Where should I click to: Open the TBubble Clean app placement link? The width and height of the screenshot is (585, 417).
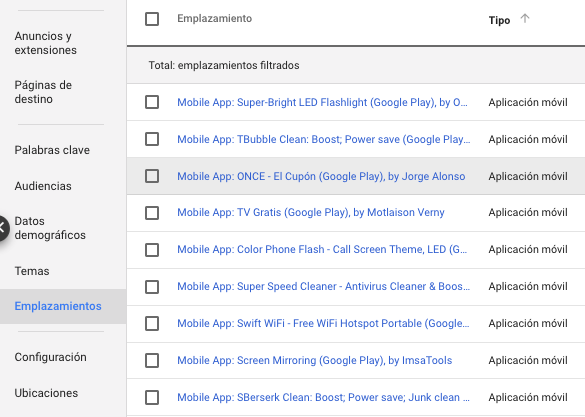point(323,139)
